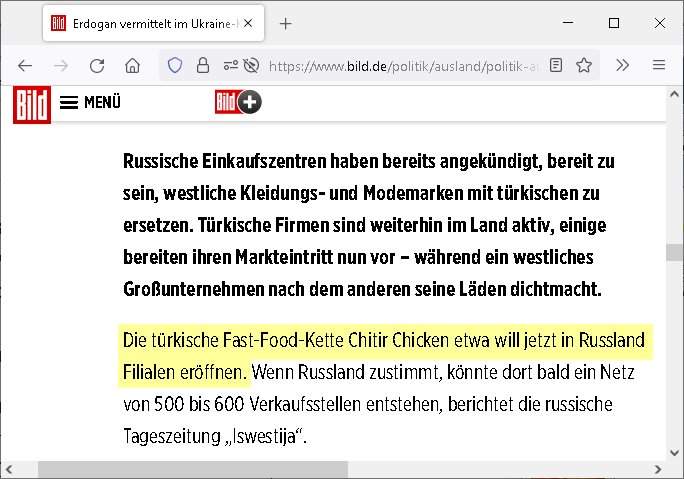Open the MENÜ navigation on Bild
The image size is (684, 479).
(x=90, y=103)
